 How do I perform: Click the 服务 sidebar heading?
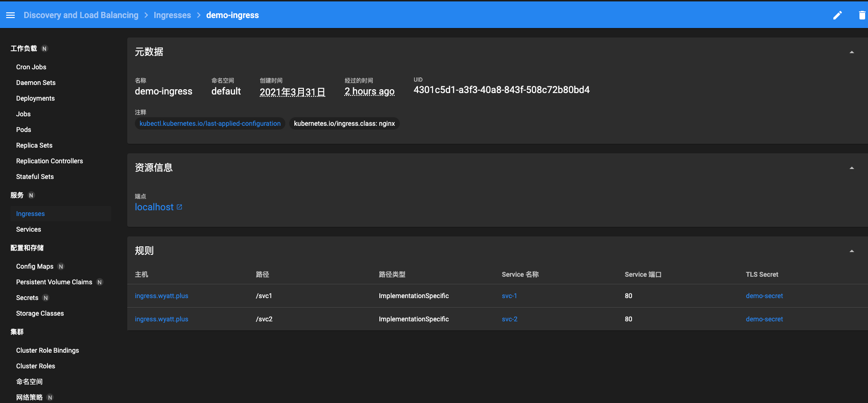pos(17,195)
